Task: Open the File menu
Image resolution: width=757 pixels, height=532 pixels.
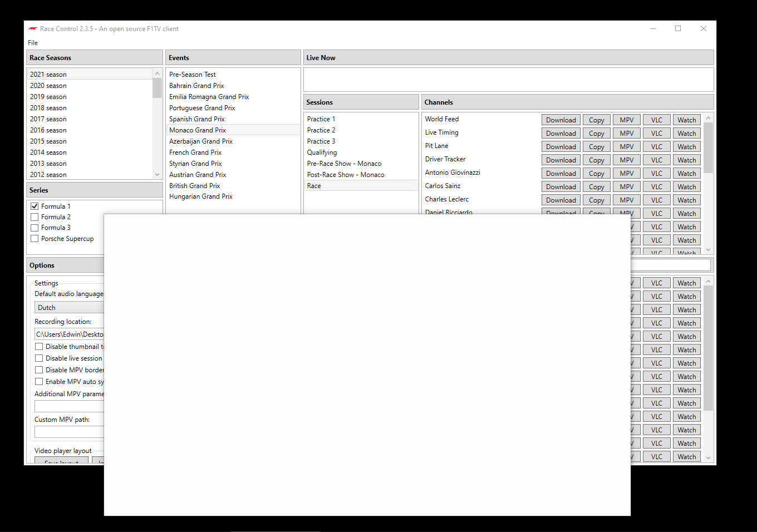Action: tap(32, 42)
